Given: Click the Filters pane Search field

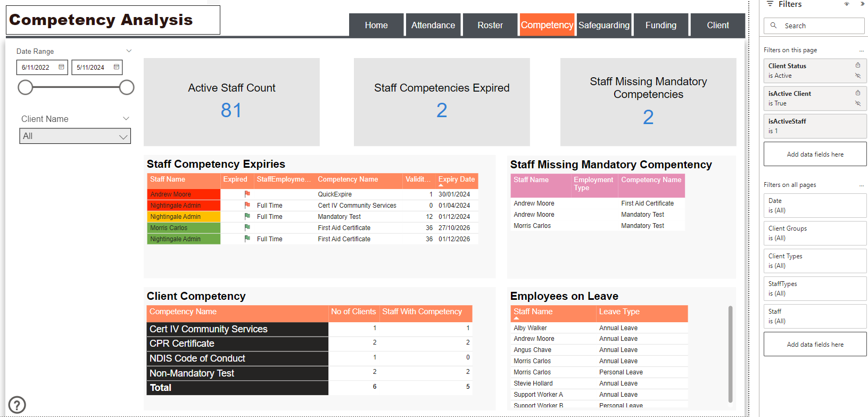Looking at the screenshot, I should (814, 26).
